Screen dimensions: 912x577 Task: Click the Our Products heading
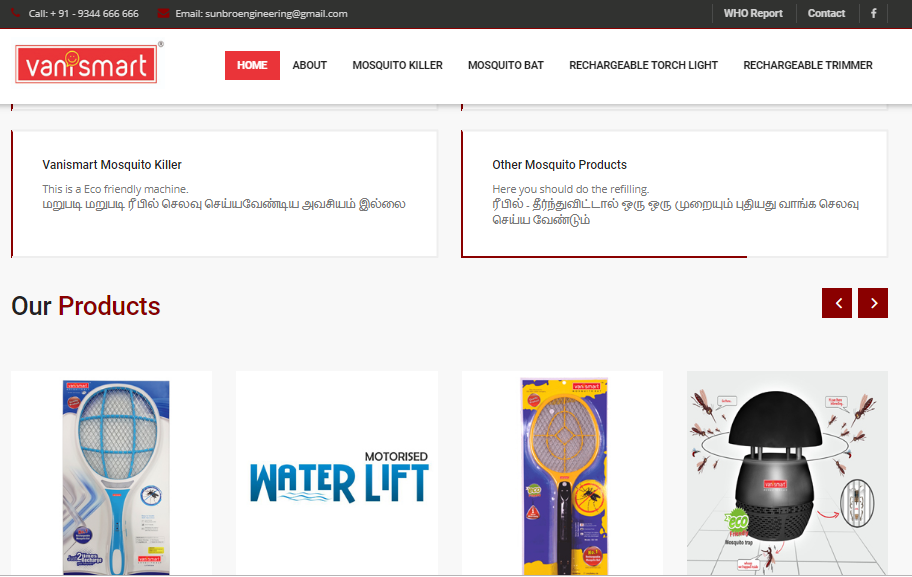coord(86,306)
